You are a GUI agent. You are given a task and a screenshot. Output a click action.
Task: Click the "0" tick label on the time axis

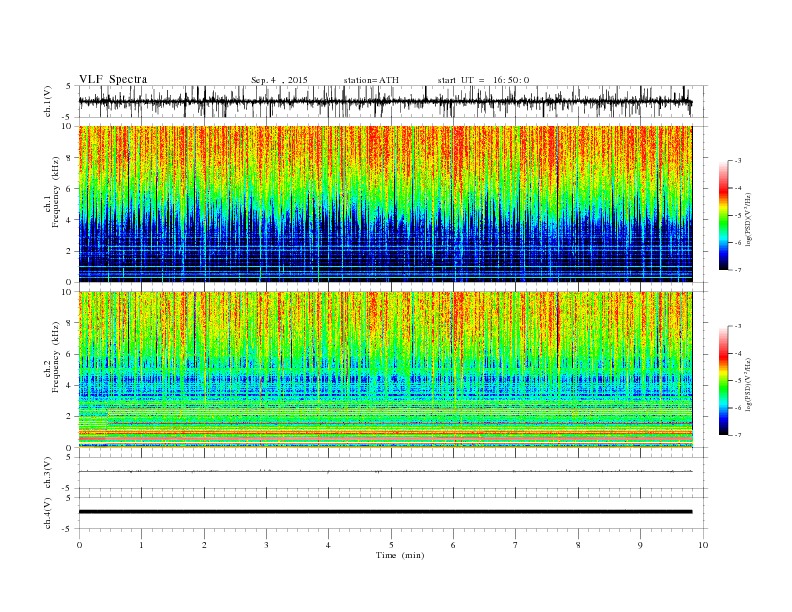[79, 545]
